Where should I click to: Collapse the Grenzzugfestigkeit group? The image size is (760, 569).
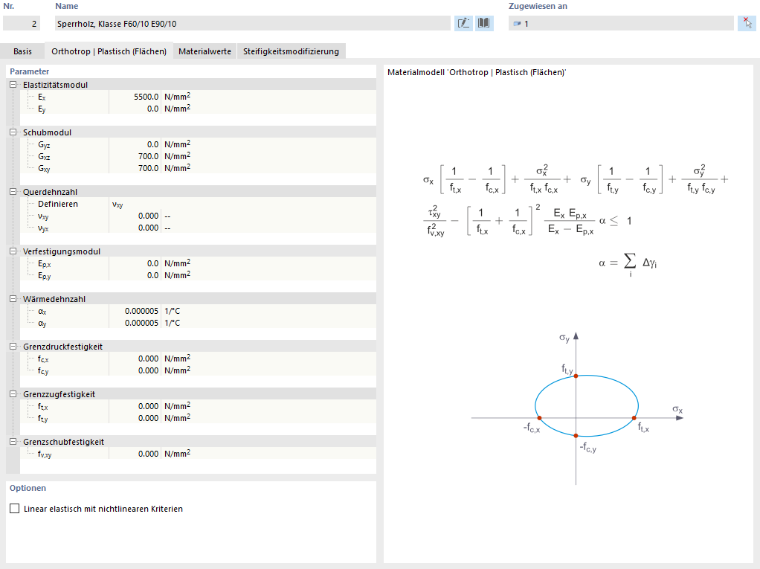click(x=13, y=394)
